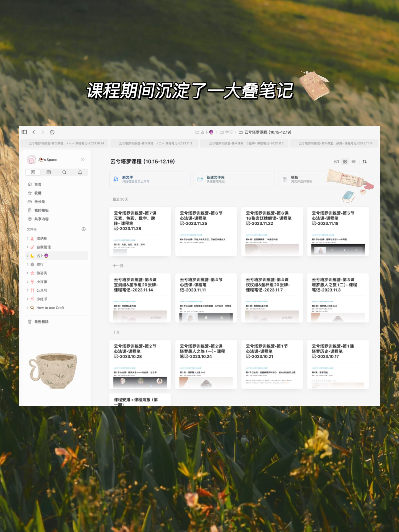Open the search icon in sidebar
The width and height of the screenshot is (399, 532).
click(x=64, y=172)
